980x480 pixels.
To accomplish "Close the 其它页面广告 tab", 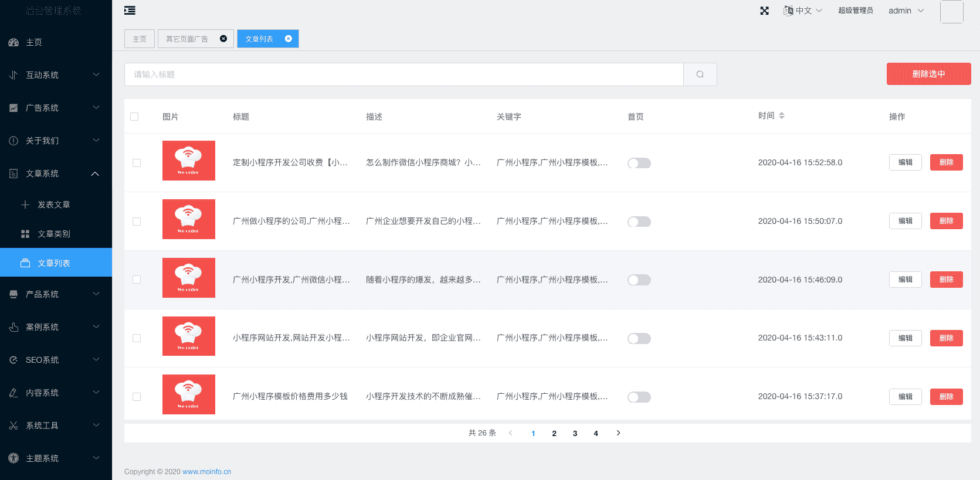I will pyautogui.click(x=223, y=39).
